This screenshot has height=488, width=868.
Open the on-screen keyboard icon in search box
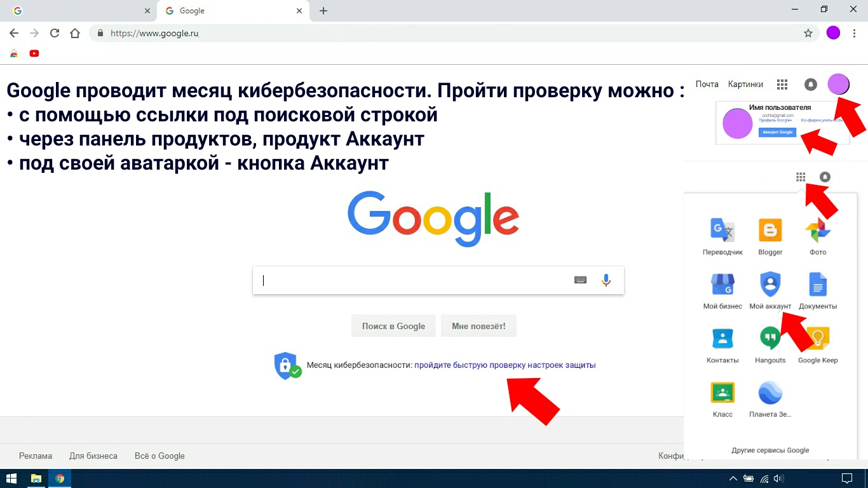tap(580, 280)
